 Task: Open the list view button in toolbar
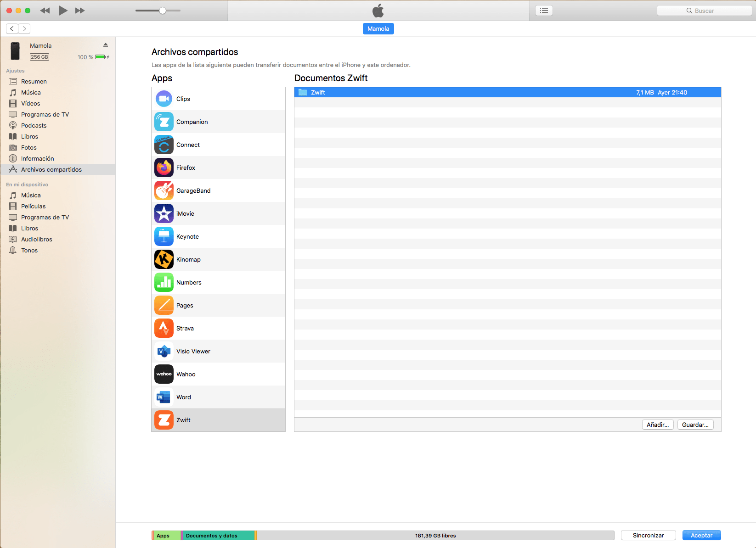[x=544, y=11]
